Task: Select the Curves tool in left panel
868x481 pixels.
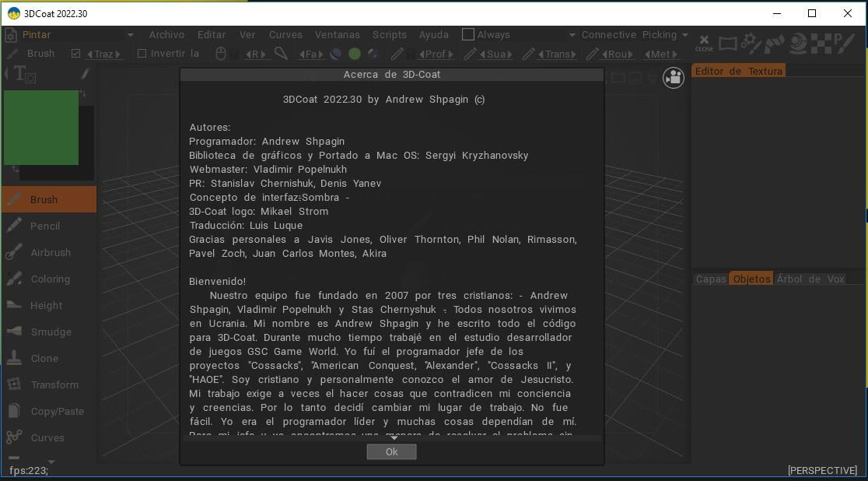Action: click(49, 437)
